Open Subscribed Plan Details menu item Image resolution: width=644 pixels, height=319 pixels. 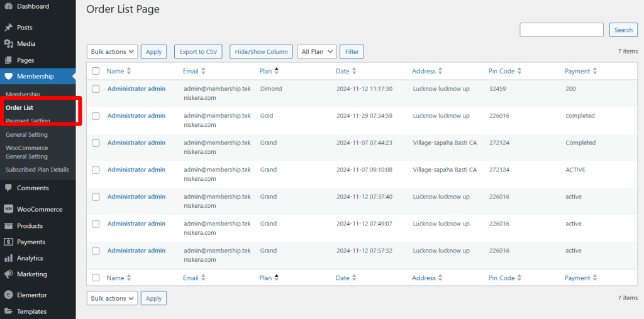click(37, 170)
